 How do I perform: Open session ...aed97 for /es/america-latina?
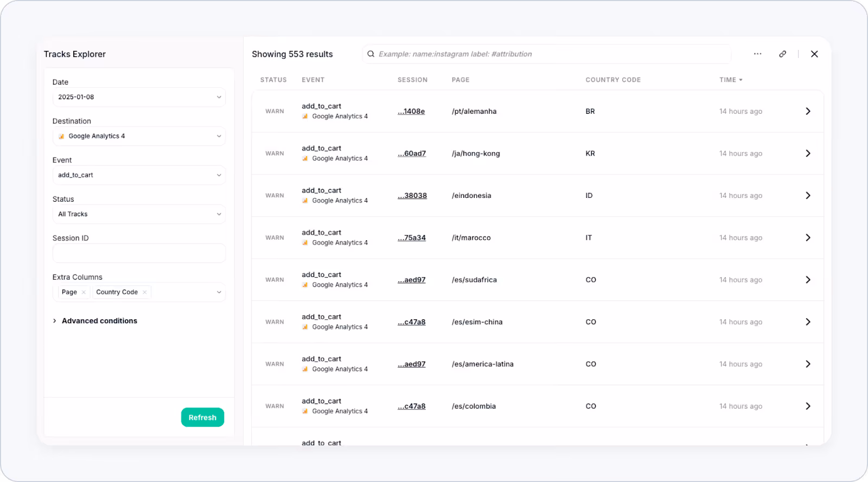click(412, 364)
